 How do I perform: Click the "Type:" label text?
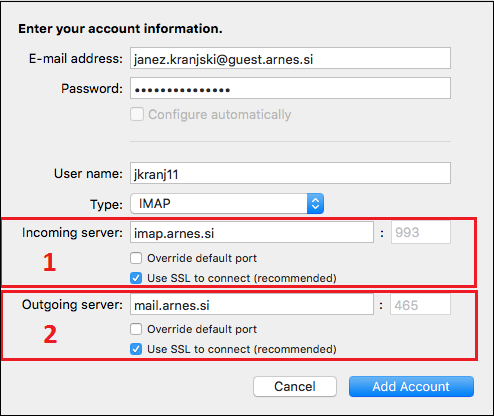pos(106,204)
